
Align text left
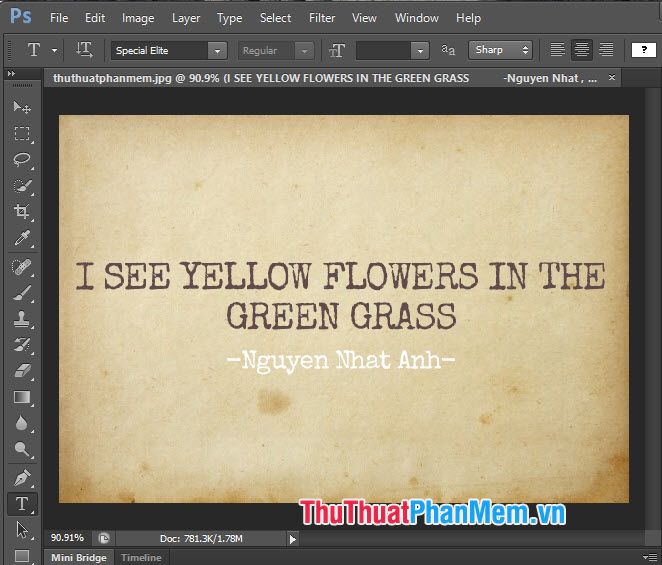(x=557, y=50)
